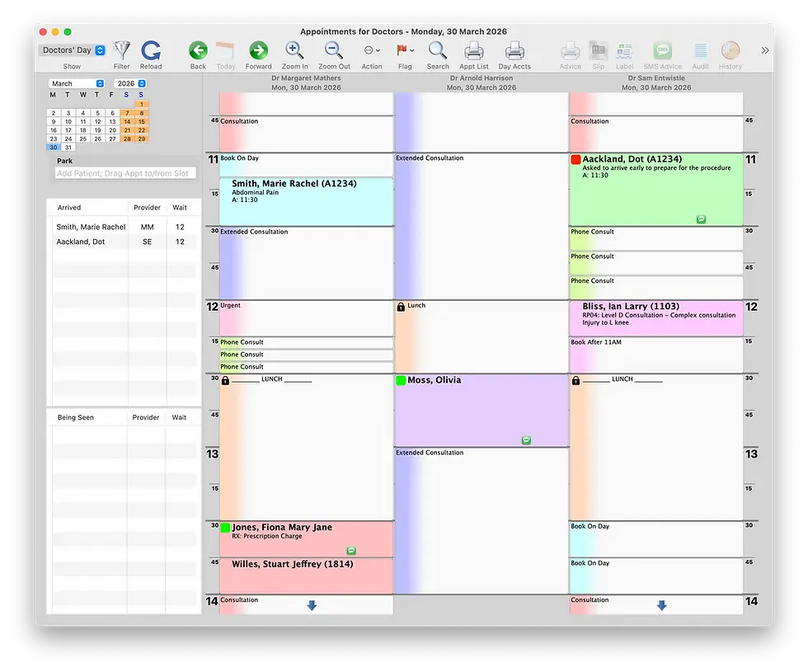Go Forward one day
Image resolution: width=808 pixels, height=672 pixels.
259,50
